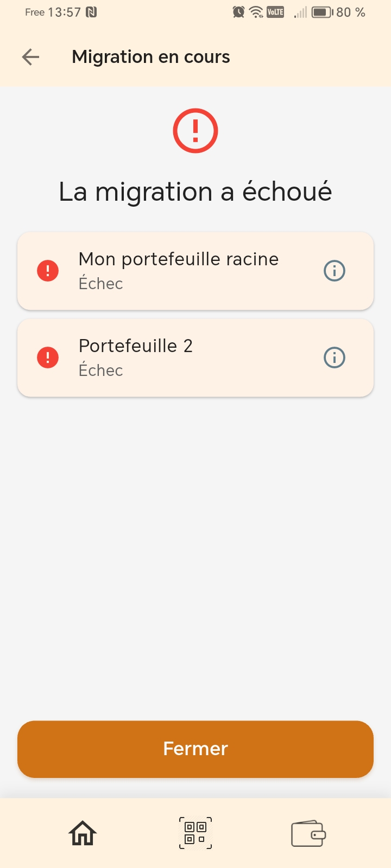Tap the Wi-Fi icon in status bar

256,12
